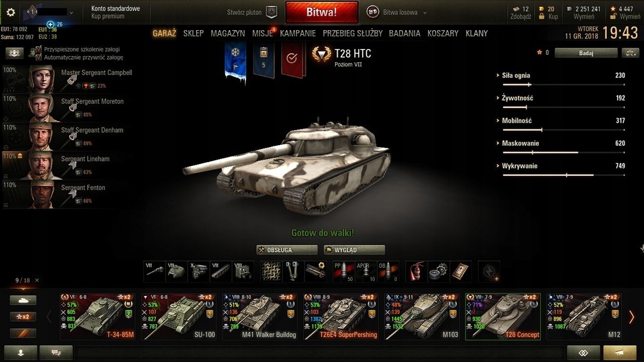
Task: Toggle Przyspieszone szkolenie załogi checkbox
Action: click(x=38, y=49)
